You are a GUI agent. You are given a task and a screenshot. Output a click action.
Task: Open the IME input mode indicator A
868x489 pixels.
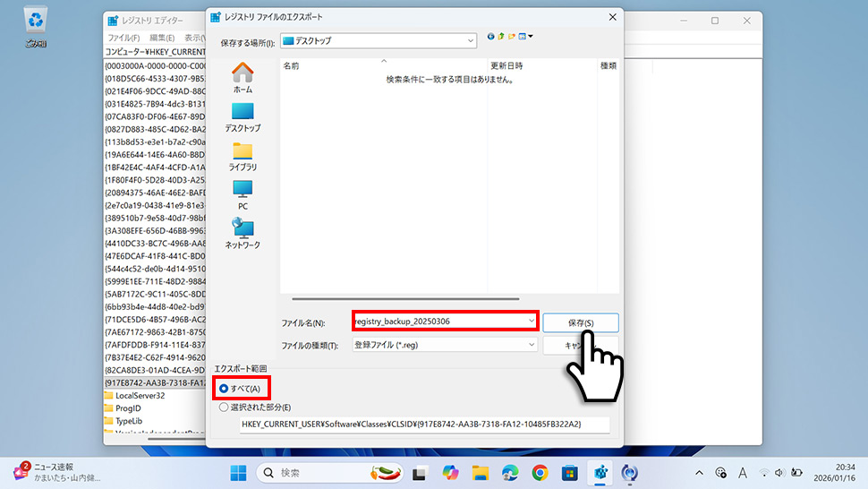(743, 473)
